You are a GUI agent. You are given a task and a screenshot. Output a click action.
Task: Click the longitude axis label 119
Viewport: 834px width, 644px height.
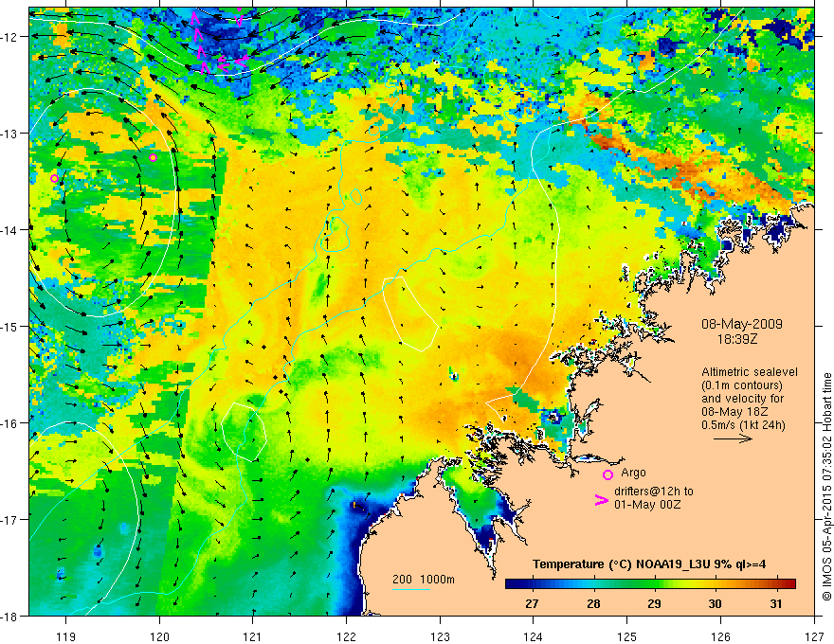point(66,636)
